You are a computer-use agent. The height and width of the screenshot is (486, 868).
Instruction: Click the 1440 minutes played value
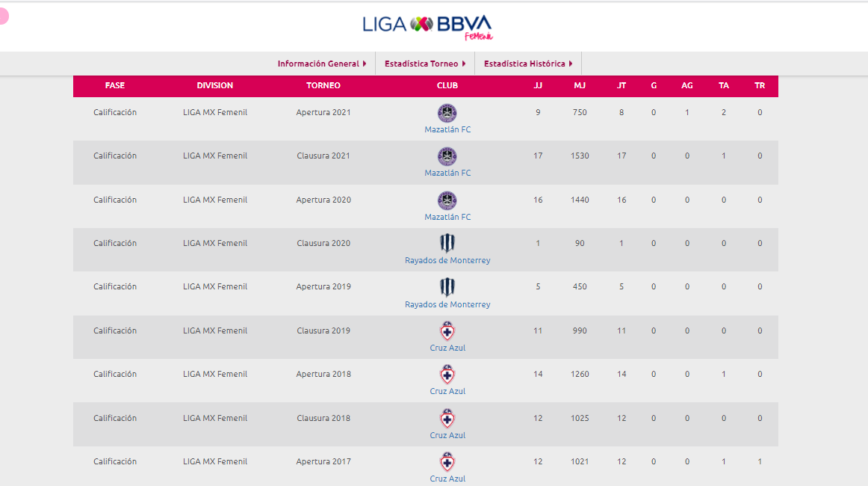(580, 200)
